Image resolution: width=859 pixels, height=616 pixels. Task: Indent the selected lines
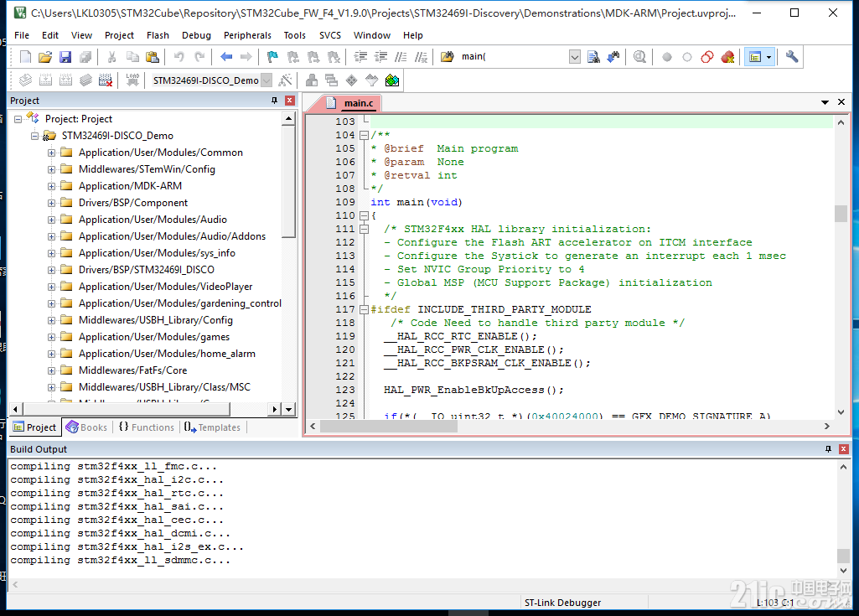(360, 57)
